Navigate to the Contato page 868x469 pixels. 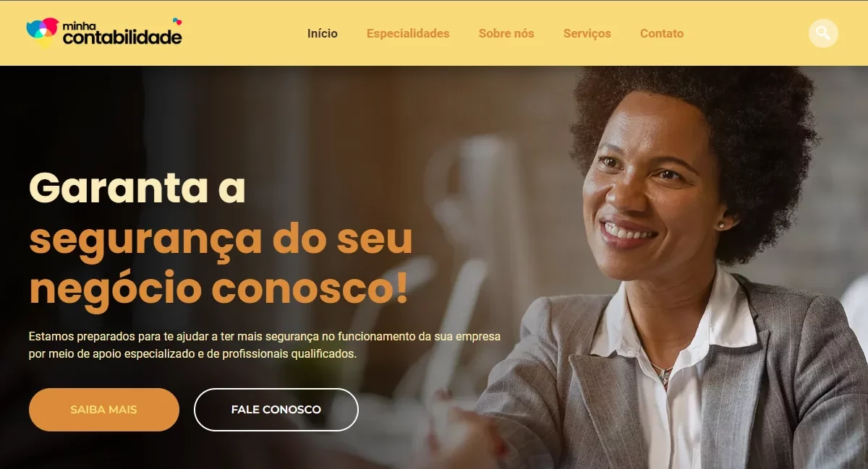pos(662,33)
